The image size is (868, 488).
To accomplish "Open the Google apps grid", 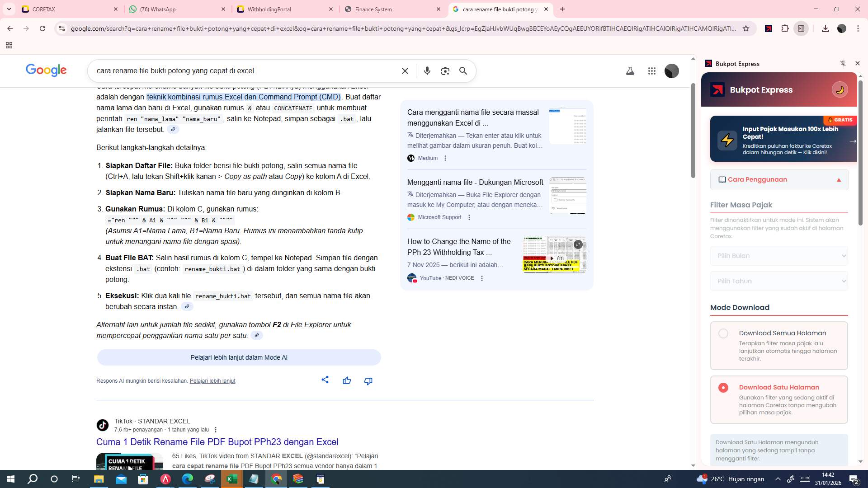I will [x=652, y=71].
